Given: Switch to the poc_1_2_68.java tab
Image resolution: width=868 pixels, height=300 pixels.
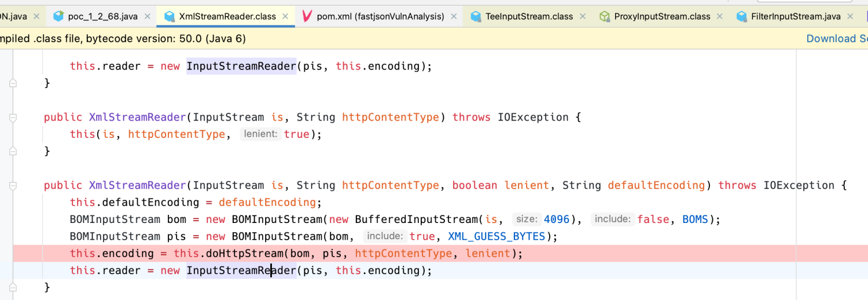Looking at the screenshot, I should click(x=103, y=16).
